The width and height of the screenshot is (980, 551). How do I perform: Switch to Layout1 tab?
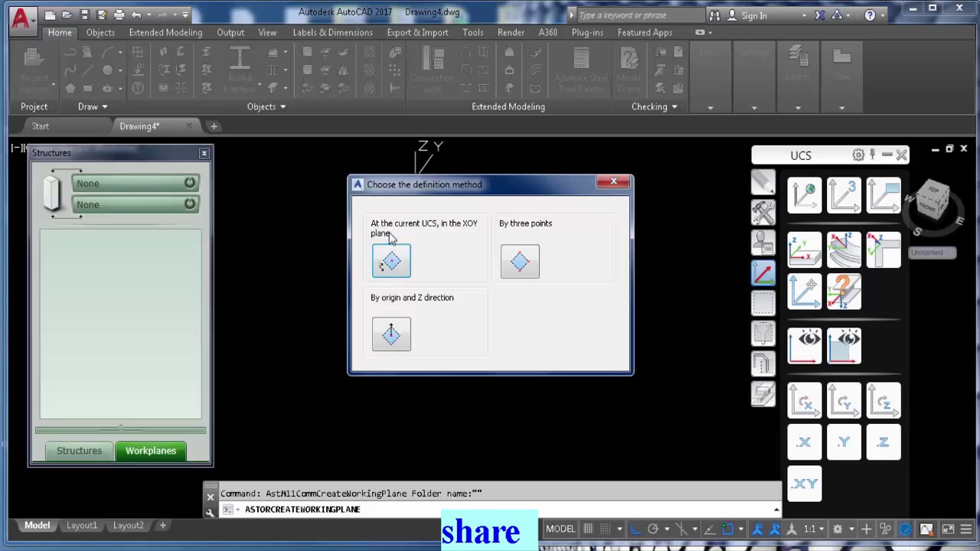tap(82, 525)
